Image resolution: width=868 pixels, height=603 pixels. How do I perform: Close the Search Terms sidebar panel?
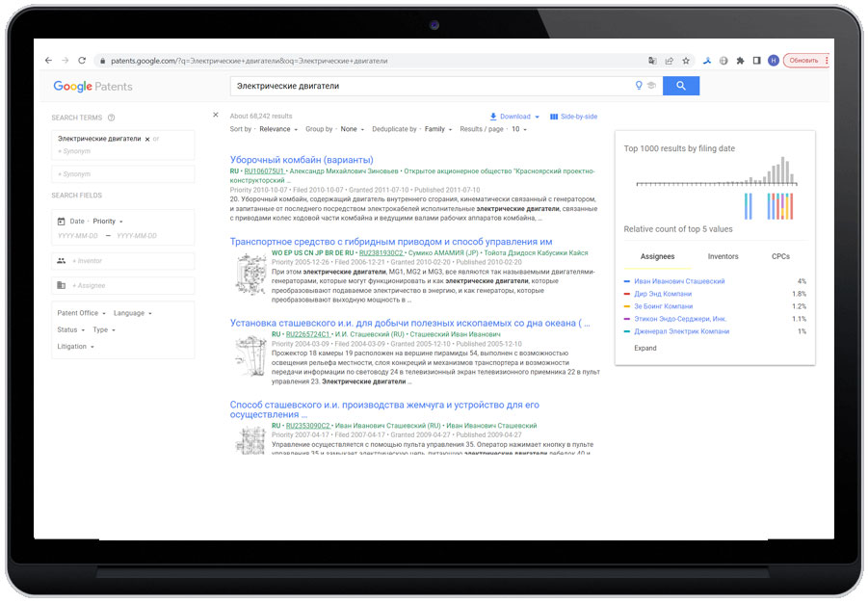(216, 115)
